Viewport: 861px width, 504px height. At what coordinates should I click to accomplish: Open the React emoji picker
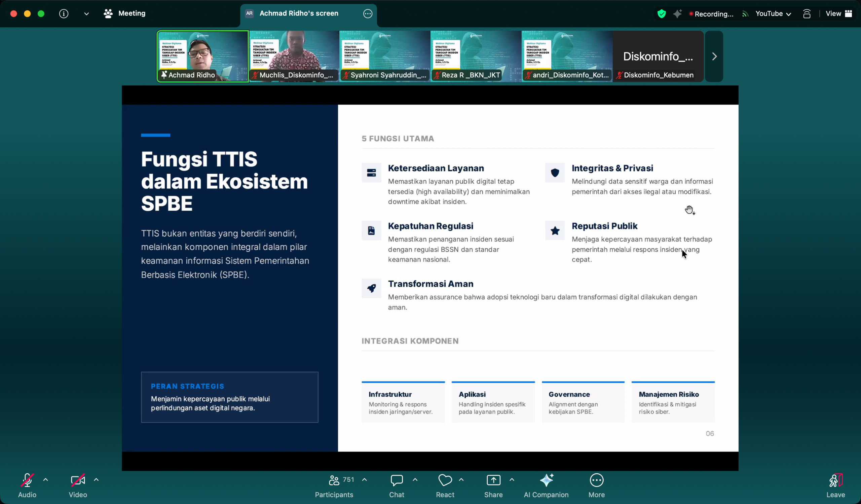pos(445,485)
